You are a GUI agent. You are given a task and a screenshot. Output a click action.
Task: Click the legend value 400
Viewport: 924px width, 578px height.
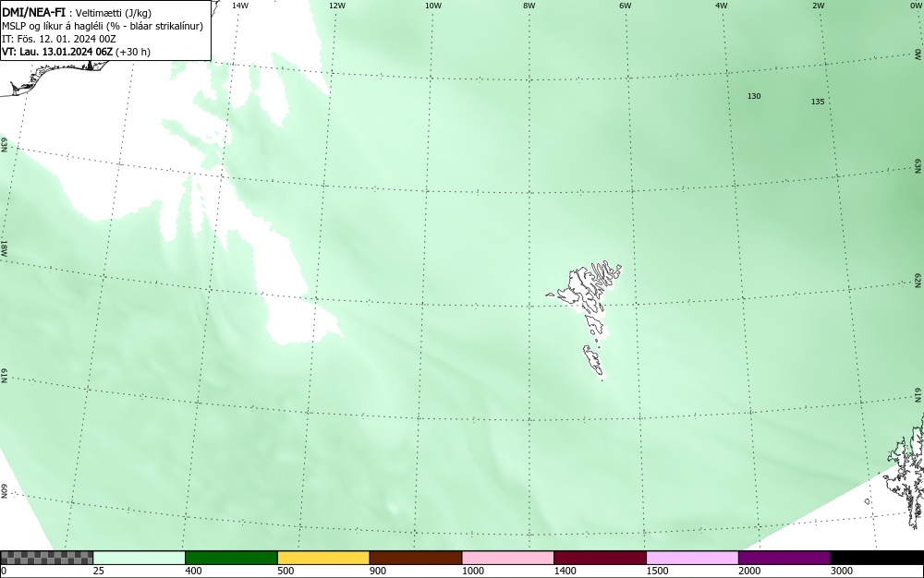(193, 571)
